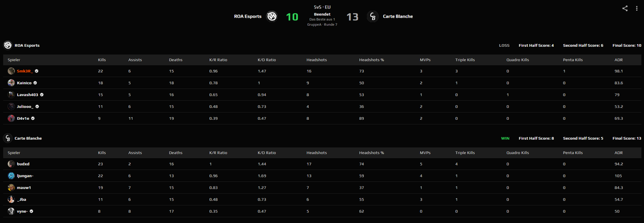644x223 pixels.
Task: Click Headshots % header in ROA Esports table
Action: 371,60
